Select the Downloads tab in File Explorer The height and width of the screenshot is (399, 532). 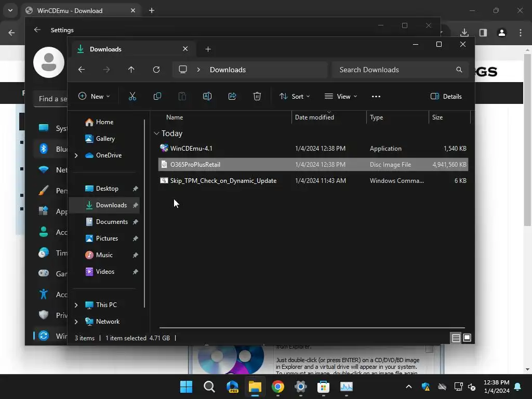(134, 49)
